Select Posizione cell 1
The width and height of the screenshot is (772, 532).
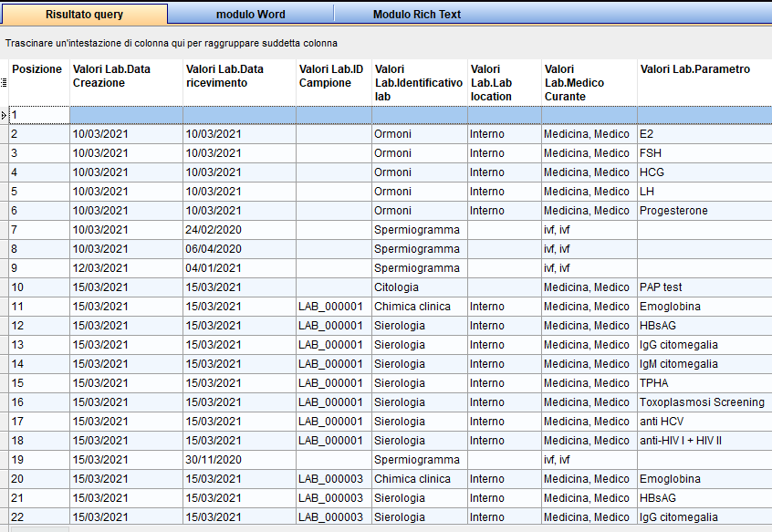click(39, 115)
